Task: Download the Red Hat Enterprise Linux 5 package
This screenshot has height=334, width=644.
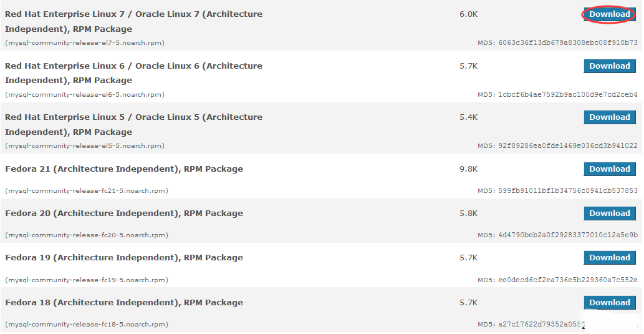Action: (609, 117)
